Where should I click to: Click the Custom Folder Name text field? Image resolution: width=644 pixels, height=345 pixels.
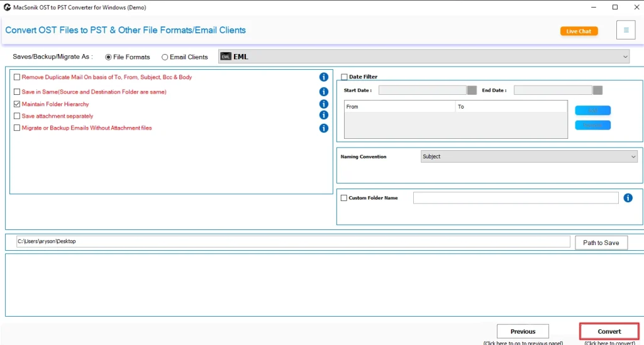tap(515, 198)
